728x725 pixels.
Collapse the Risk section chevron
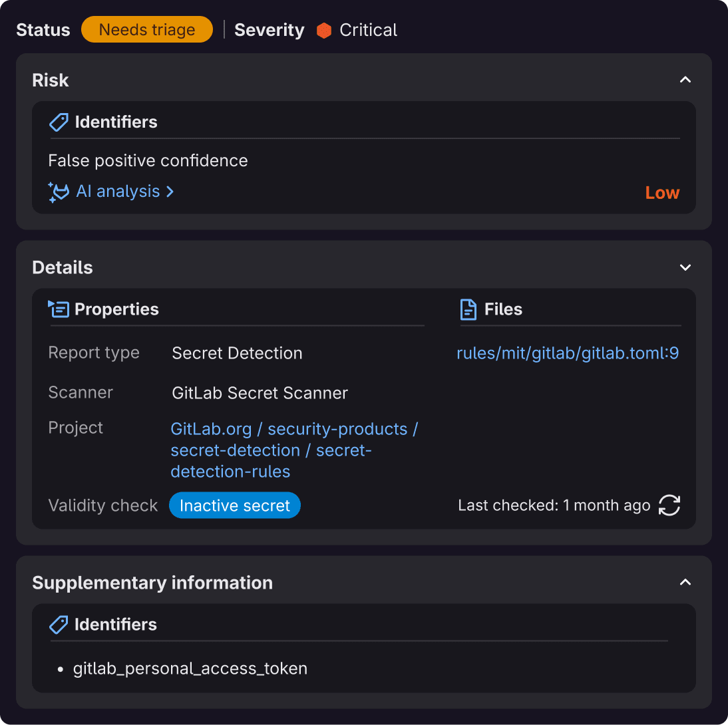[685, 80]
